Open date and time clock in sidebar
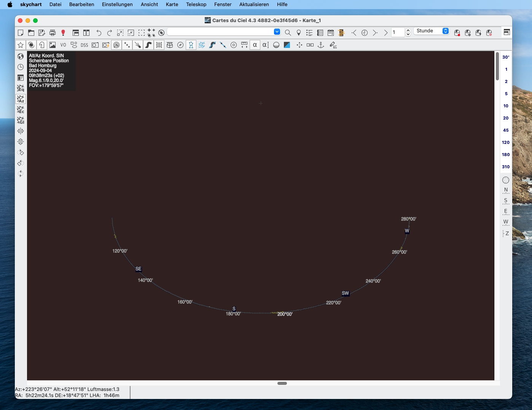532x410 pixels. 21,67
